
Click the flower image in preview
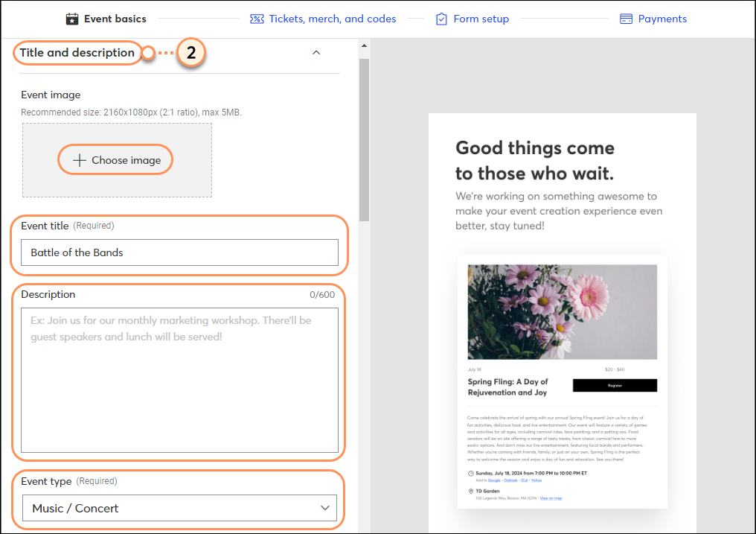click(x=563, y=311)
